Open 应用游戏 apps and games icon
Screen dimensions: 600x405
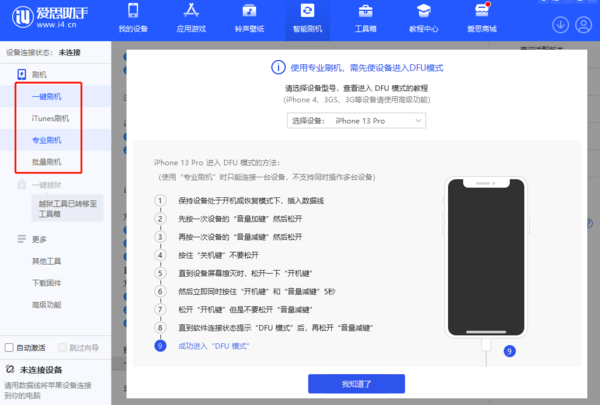click(191, 11)
